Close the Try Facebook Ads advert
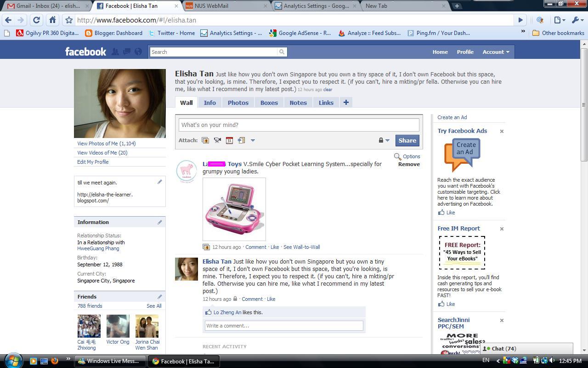 click(502, 131)
